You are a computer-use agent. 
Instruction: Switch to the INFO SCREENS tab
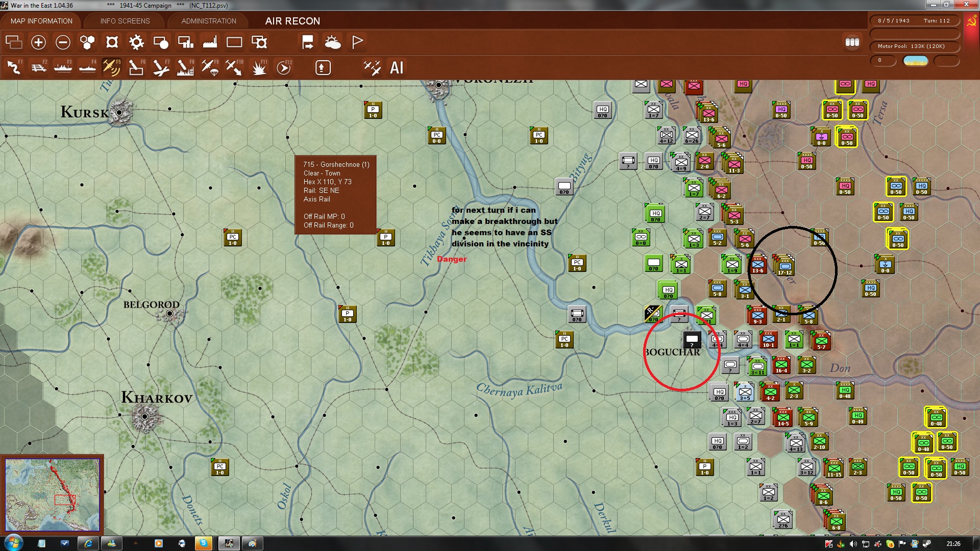pos(125,21)
